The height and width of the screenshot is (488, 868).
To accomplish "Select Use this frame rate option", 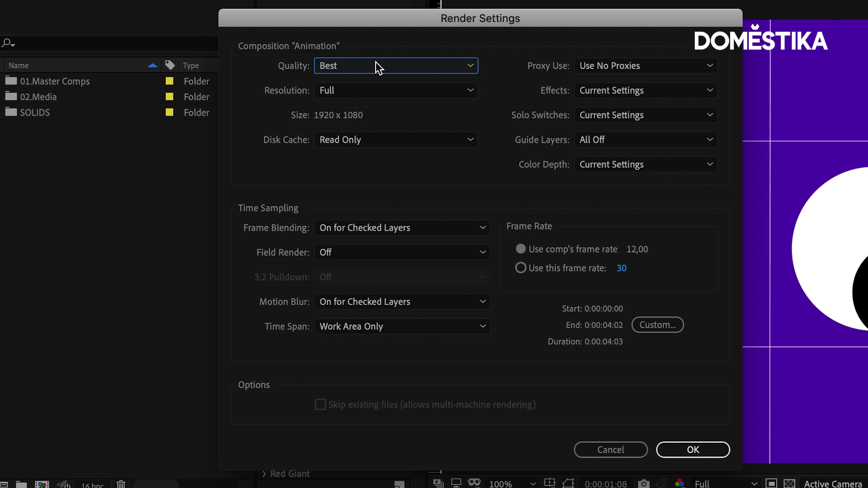I will click(x=521, y=268).
